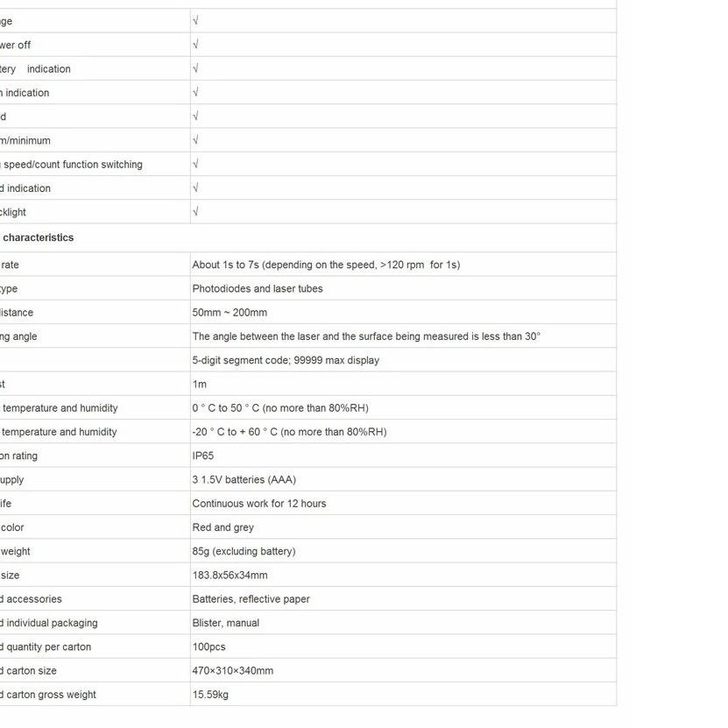Image resolution: width=728 pixels, height=728 pixels.
Task: Click the checkmark in the "cklight" row
Action: [195, 211]
